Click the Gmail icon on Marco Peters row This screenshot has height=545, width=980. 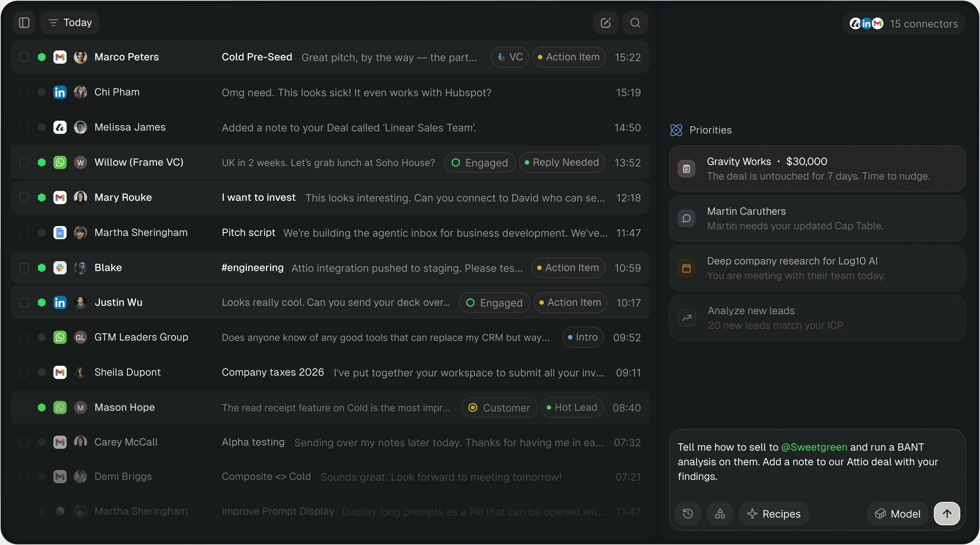pyautogui.click(x=60, y=57)
